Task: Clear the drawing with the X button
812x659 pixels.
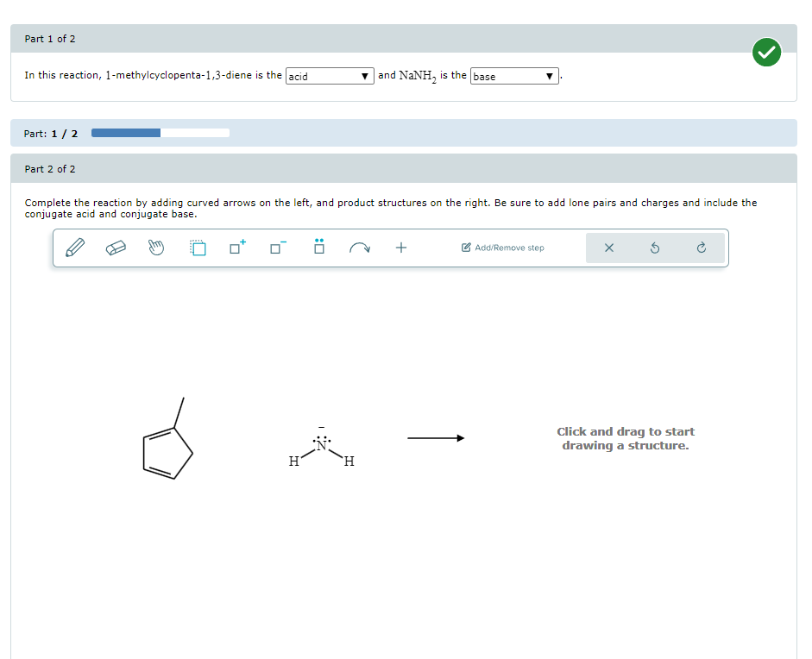Action: [x=609, y=248]
